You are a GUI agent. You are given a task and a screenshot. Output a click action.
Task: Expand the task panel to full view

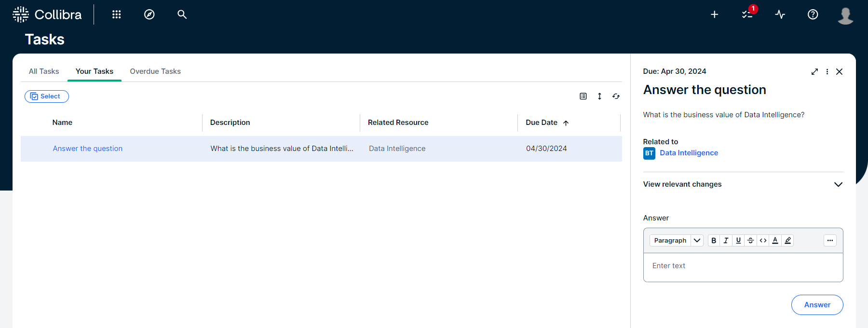coord(814,71)
